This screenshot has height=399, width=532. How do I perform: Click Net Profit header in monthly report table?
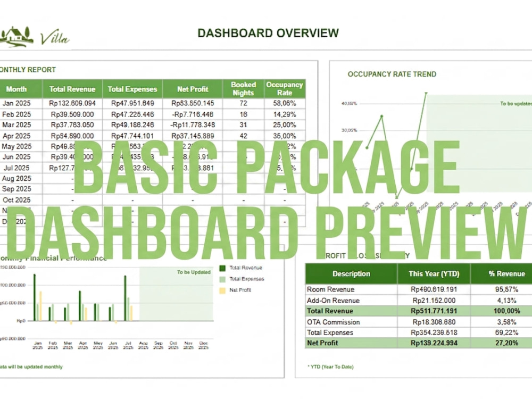click(193, 89)
